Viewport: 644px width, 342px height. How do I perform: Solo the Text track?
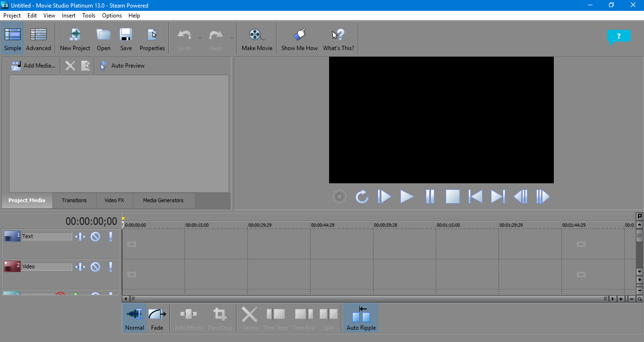pyautogui.click(x=110, y=237)
